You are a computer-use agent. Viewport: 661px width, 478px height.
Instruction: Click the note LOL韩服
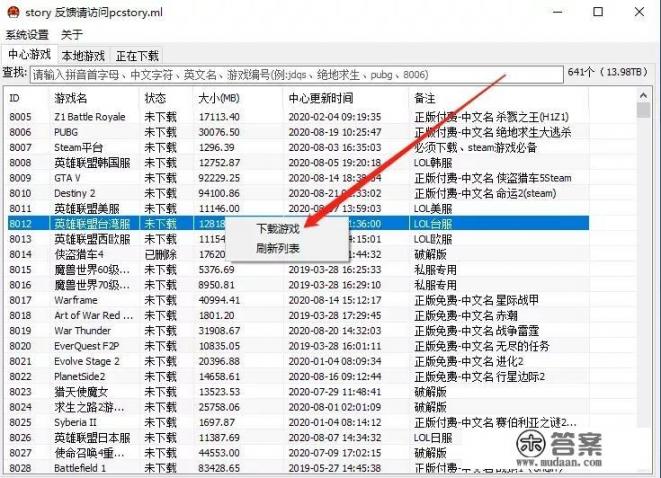[433, 163]
